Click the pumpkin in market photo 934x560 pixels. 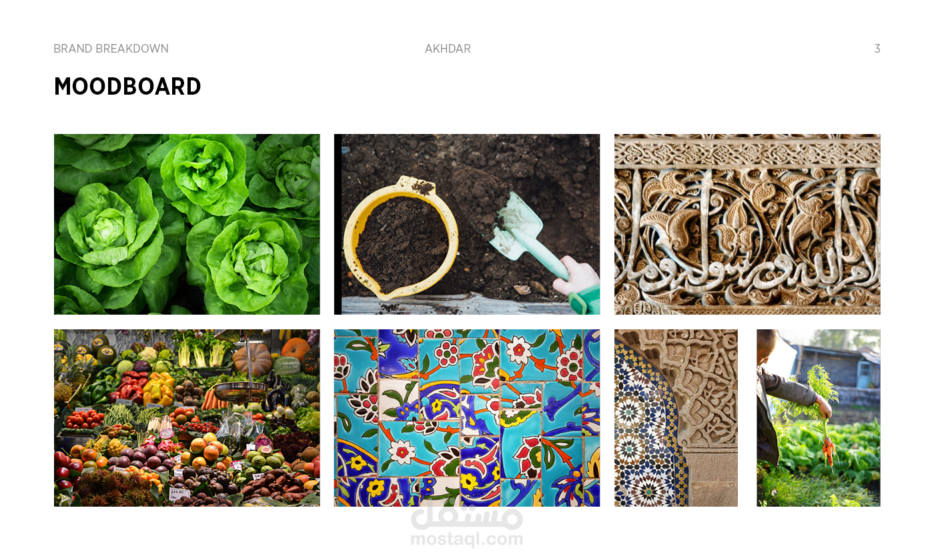[252, 359]
